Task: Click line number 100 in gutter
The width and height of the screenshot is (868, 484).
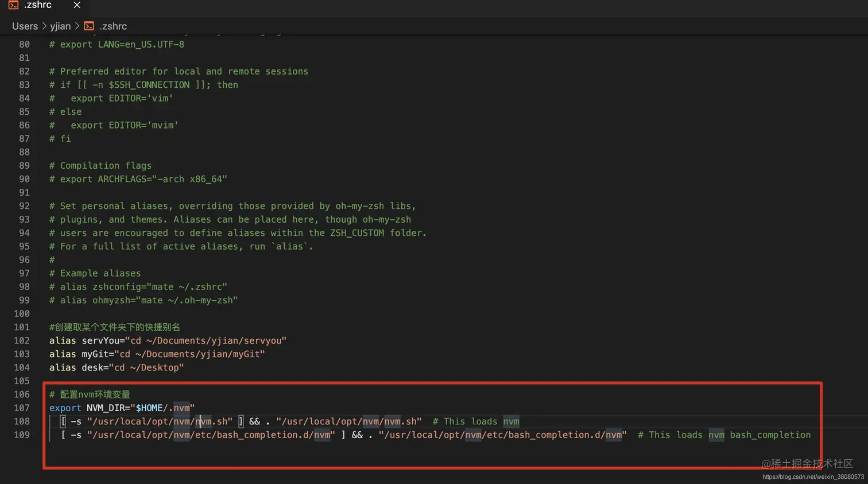Action: (22, 313)
